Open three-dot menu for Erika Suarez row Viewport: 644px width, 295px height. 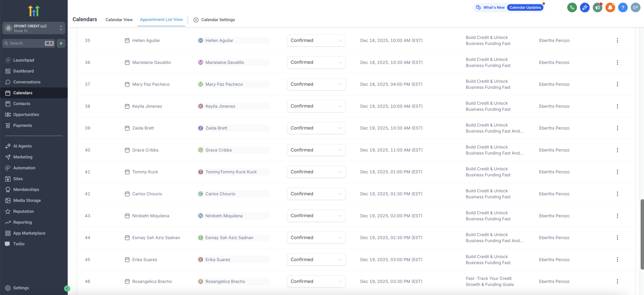tap(617, 260)
